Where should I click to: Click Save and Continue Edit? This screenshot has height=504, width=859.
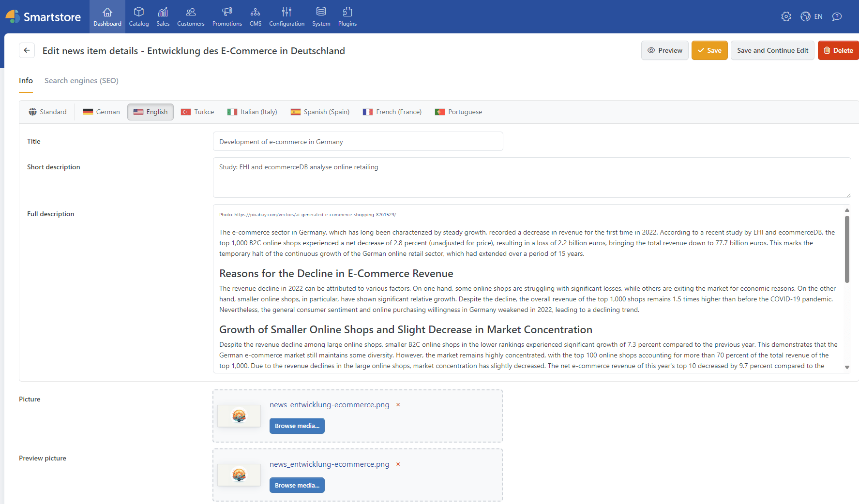click(772, 50)
